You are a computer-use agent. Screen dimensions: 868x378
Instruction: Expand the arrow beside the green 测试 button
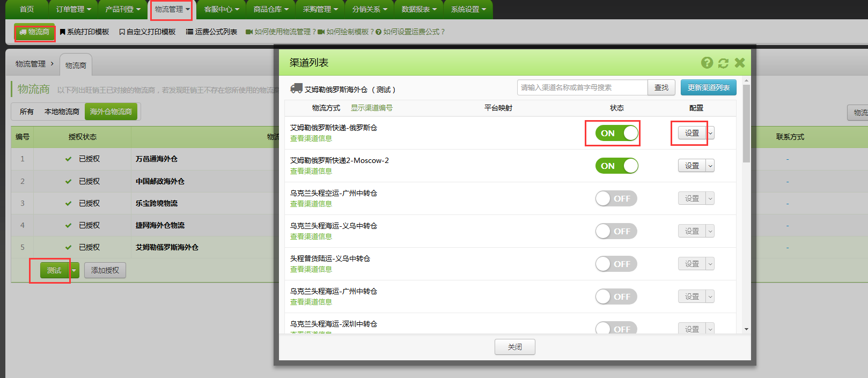(x=74, y=270)
